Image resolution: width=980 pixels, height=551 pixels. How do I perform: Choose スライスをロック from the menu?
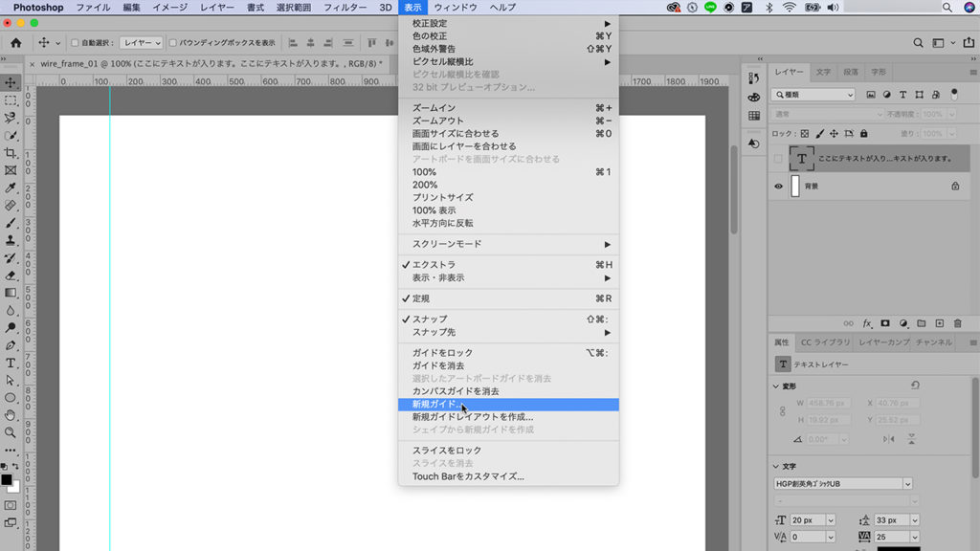pos(509,451)
